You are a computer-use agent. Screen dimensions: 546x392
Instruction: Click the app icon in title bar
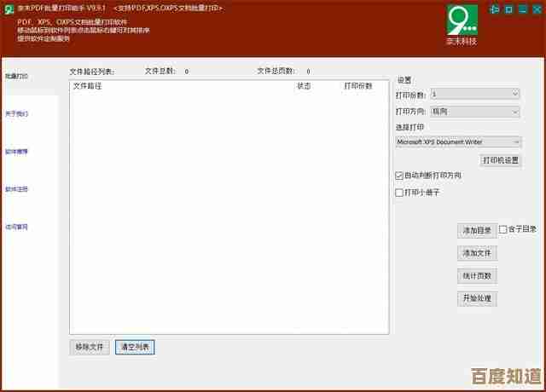coord(7,9)
